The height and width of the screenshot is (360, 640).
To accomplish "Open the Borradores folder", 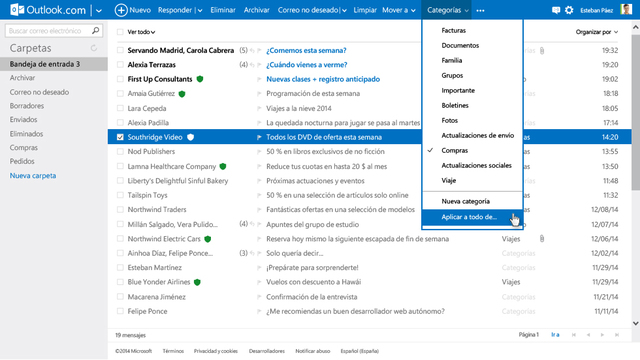I will (x=27, y=106).
